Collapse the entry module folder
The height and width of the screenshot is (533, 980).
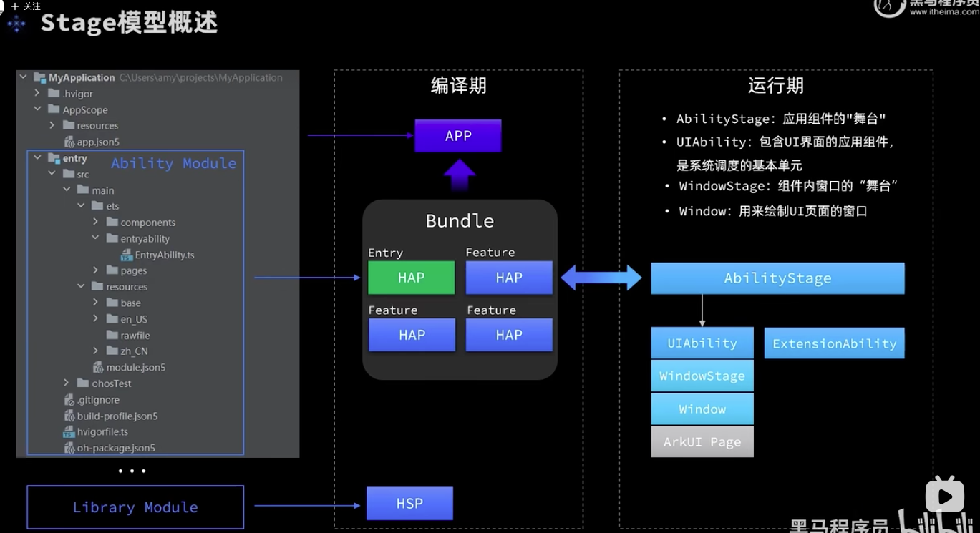(38, 158)
